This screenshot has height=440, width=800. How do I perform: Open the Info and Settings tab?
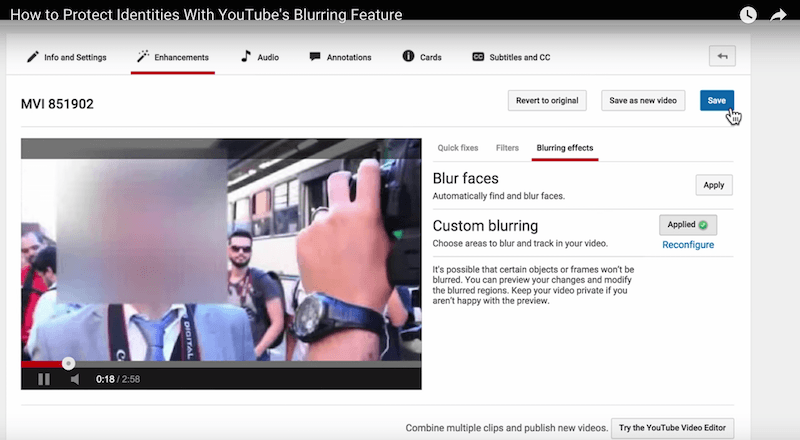click(66, 57)
